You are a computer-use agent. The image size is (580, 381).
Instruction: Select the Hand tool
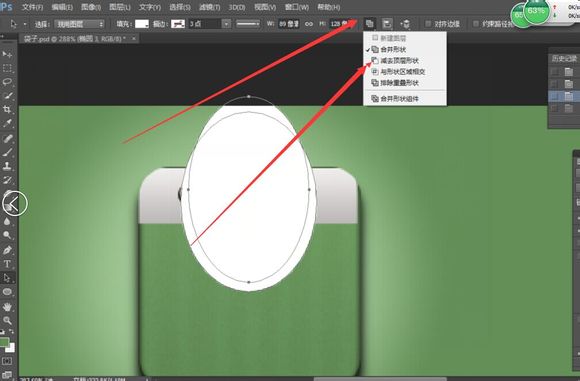(7, 307)
